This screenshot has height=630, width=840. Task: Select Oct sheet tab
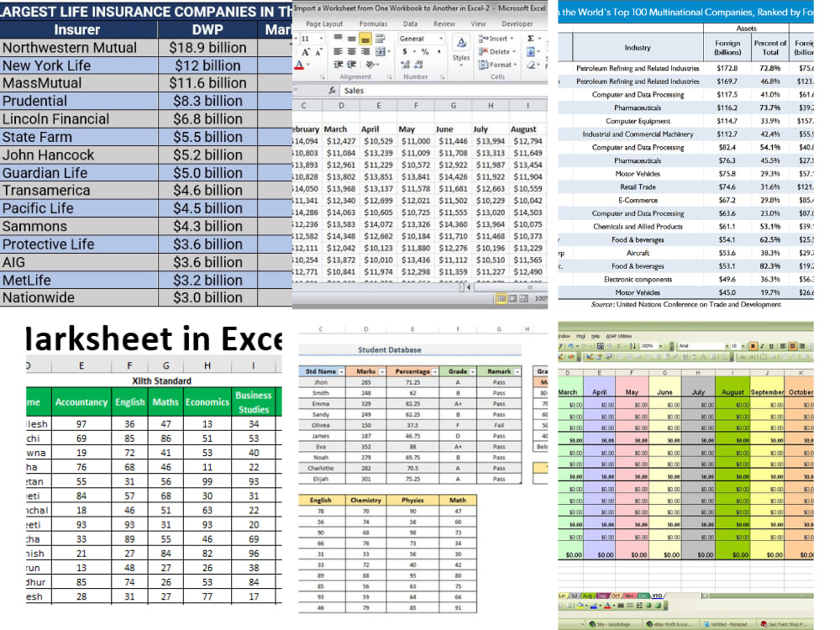tap(616, 596)
